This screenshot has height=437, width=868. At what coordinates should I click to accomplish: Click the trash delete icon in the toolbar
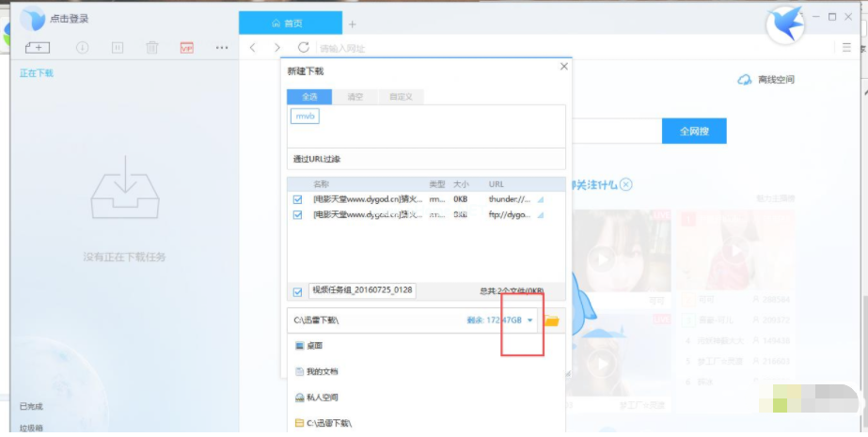151,47
